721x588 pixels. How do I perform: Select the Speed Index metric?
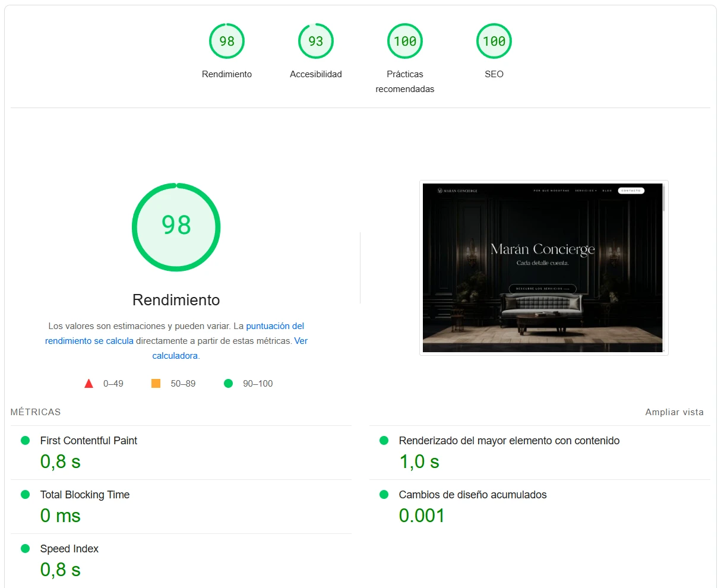point(69,549)
